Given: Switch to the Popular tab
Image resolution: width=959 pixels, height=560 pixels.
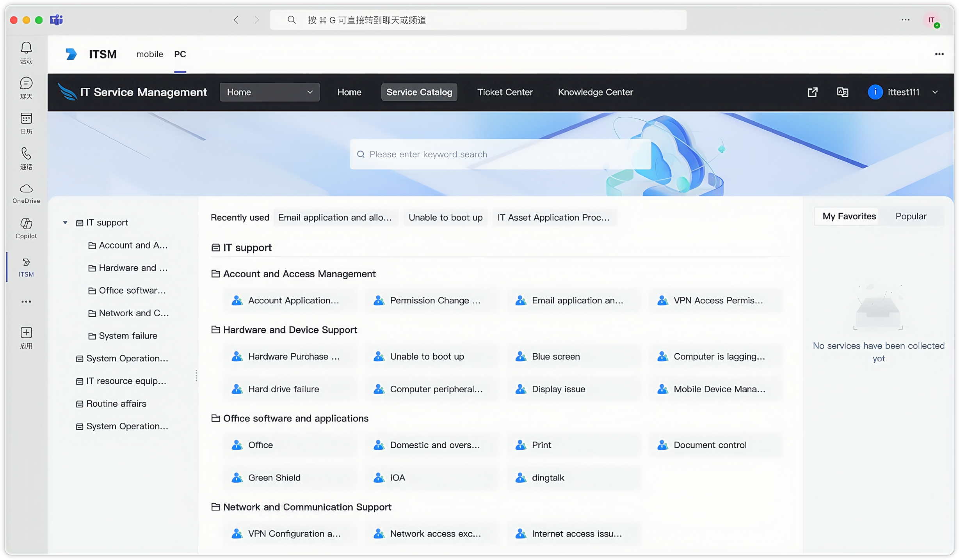Looking at the screenshot, I should 911,216.
